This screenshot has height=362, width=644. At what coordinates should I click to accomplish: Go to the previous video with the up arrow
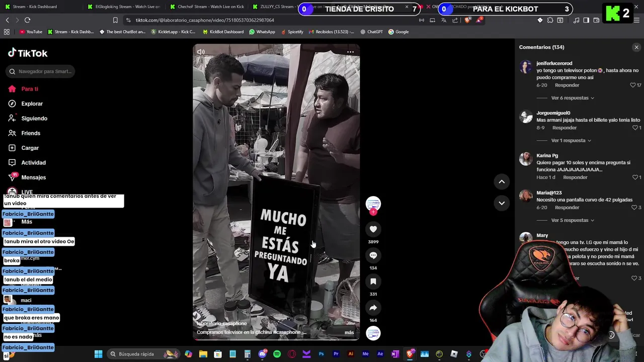pos(502,182)
